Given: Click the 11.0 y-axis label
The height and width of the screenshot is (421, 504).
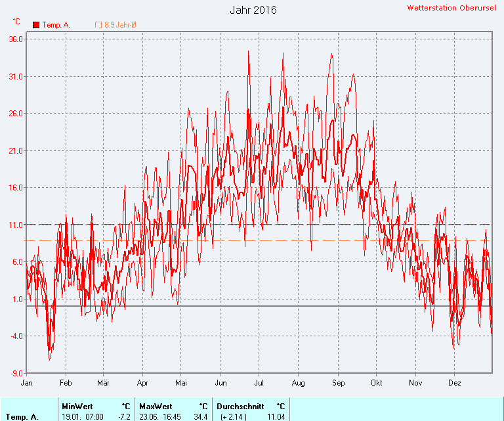Looking at the screenshot, I should (16, 225).
